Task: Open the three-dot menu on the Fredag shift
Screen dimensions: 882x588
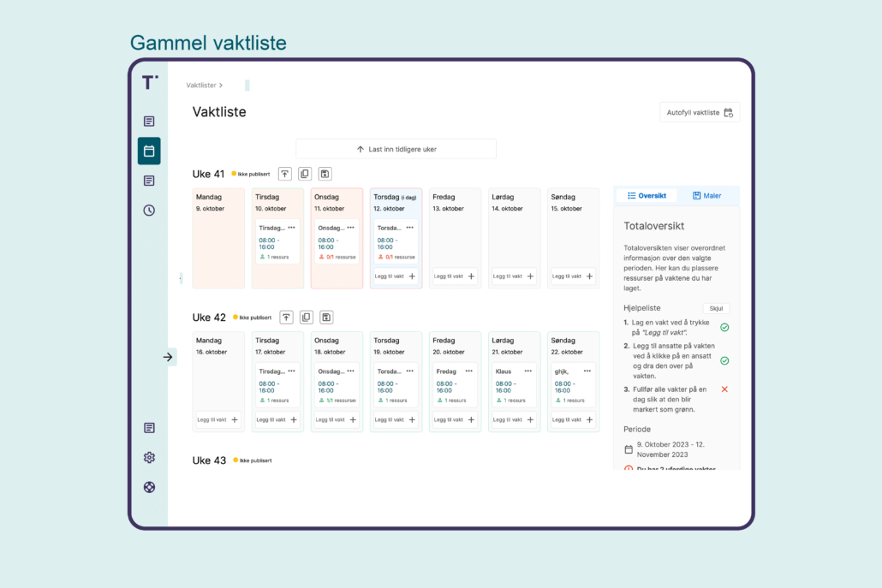Action: tap(468, 371)
